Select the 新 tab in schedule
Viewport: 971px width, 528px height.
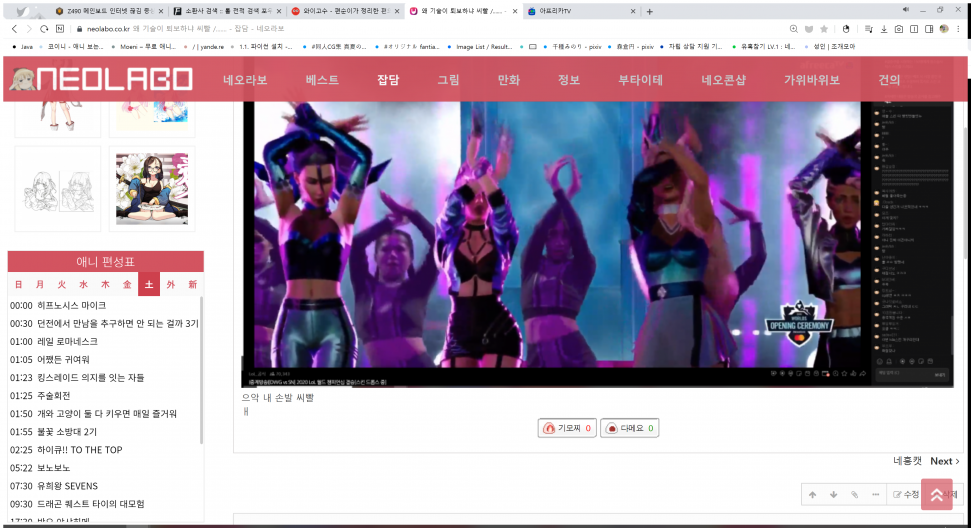click(193, 284)
